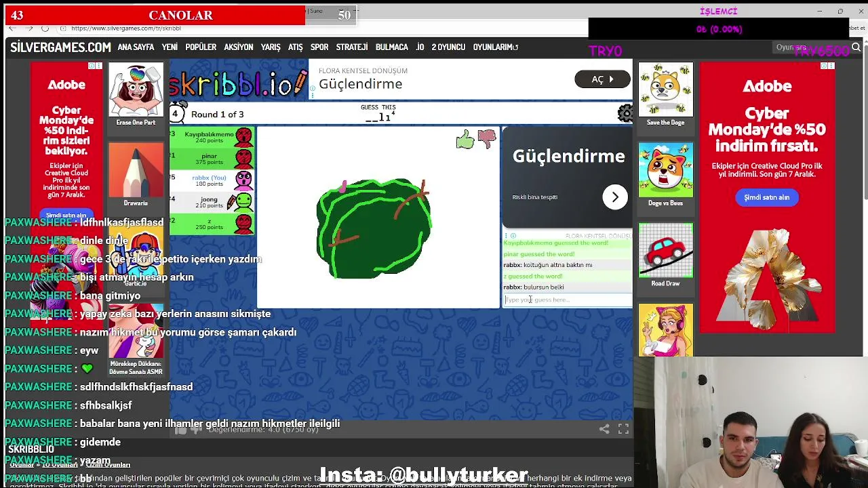Click player z's red avatar
868x488 pixels.
pyautogui.click(x=243, y=223)
